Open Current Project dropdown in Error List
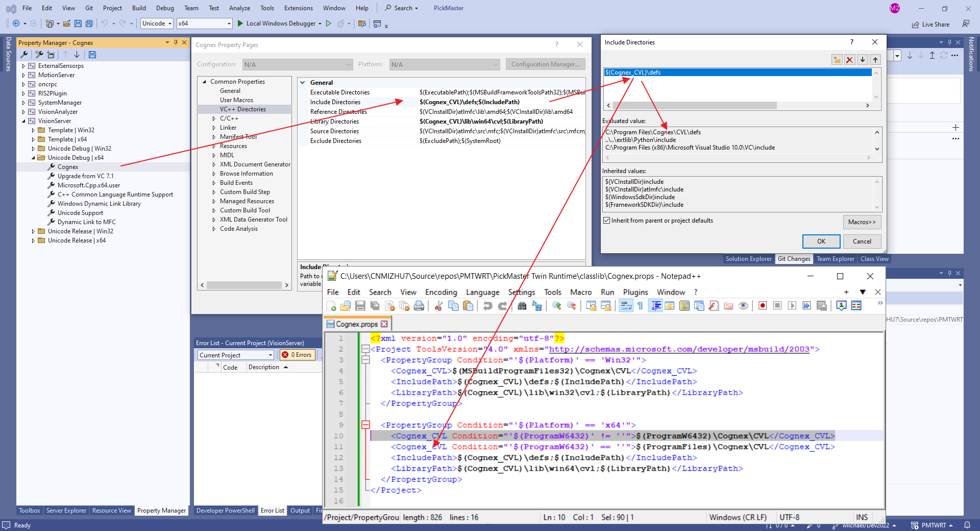This screenshot has height=531, width=980. (236, 355)
